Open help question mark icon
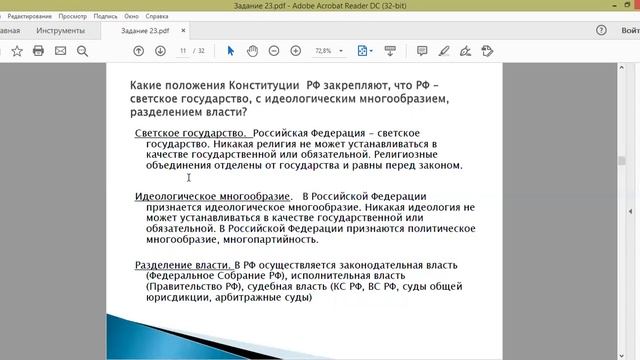 tap(601, 30)
